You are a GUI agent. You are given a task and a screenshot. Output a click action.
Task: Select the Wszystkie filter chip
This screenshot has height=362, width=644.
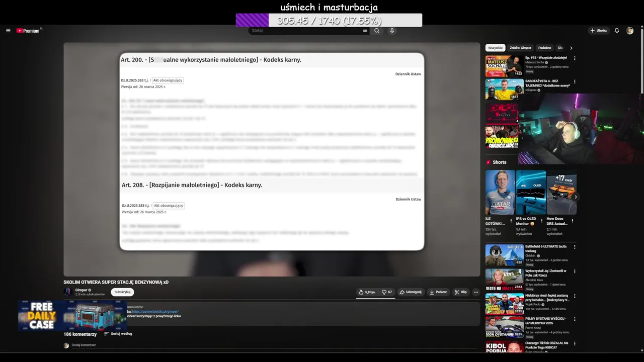pyautogui.click(x=495, y=48)
